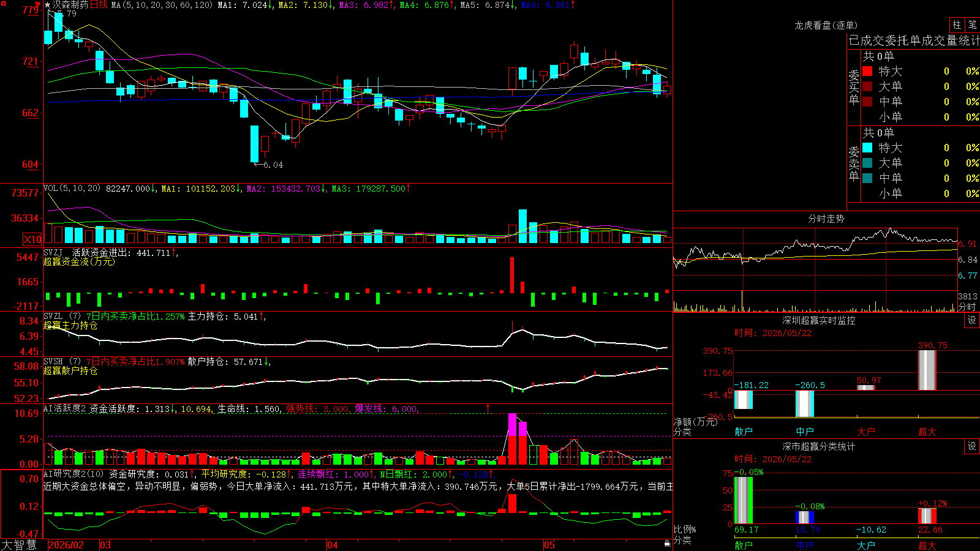This screenshot has height=551, width=980.
Task: Click the green 散户 bar in 深市超赢分类统计
Action: click(x=744, y=500)
